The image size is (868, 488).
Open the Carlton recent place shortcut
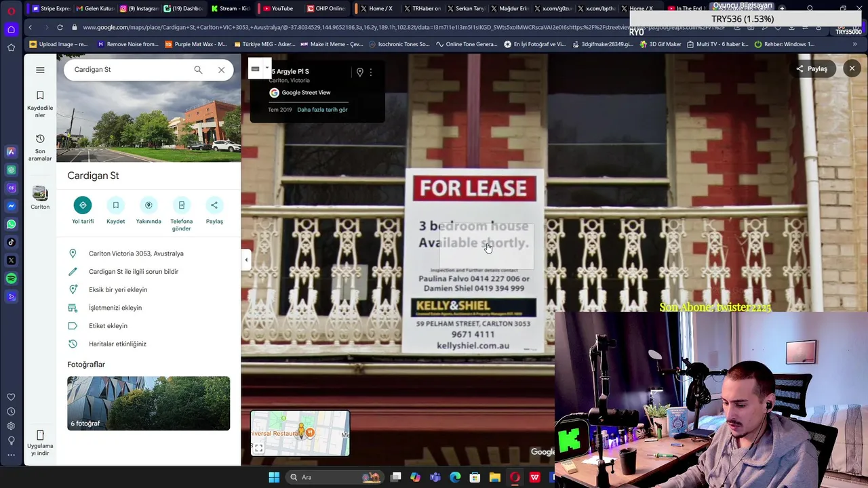coord(40,198)
